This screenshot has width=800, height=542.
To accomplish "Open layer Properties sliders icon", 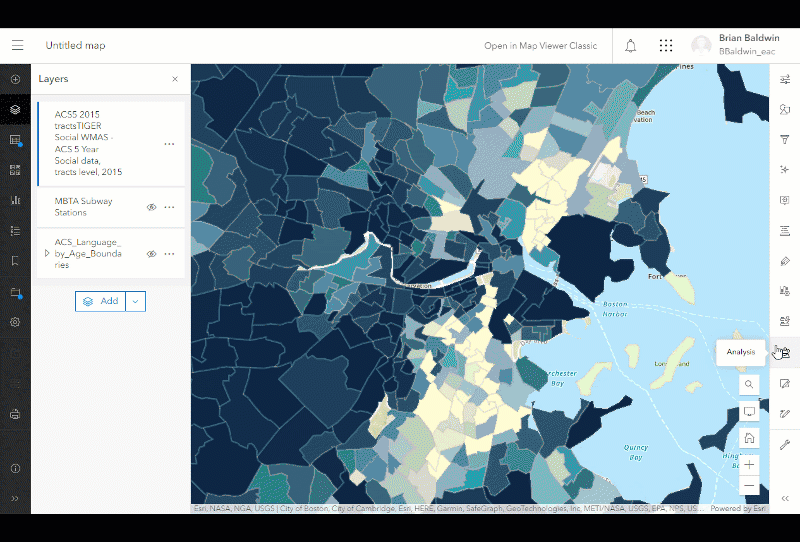I will 785,79.
